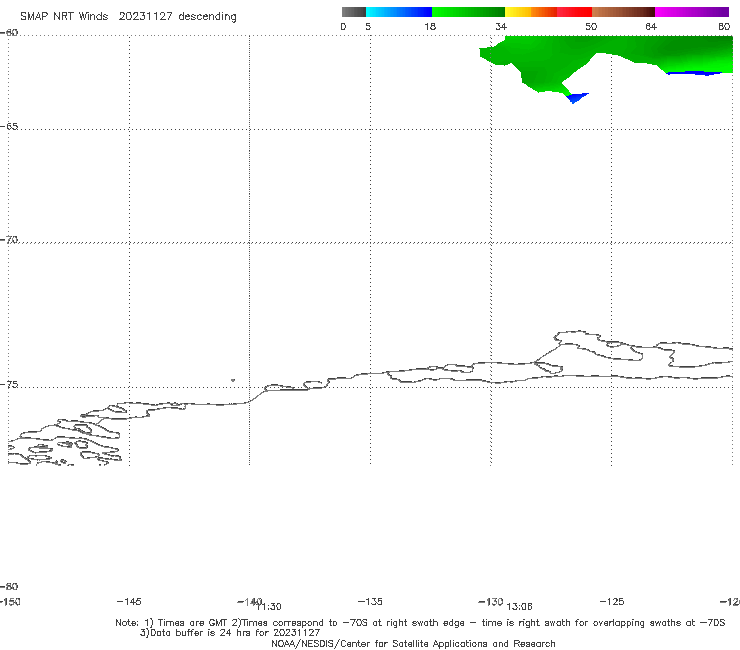Click the longitude label '-130'

(x=491, y=602)
